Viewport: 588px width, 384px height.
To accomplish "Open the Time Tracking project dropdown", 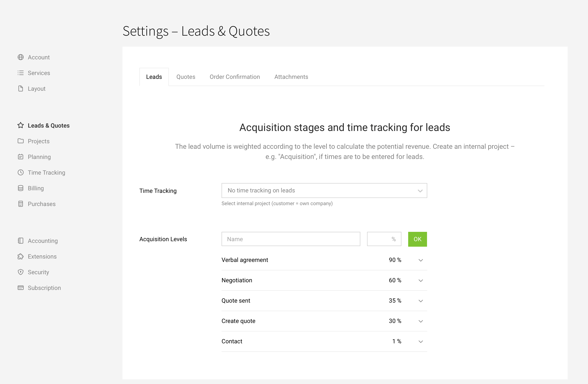I will tap(324, 191).
